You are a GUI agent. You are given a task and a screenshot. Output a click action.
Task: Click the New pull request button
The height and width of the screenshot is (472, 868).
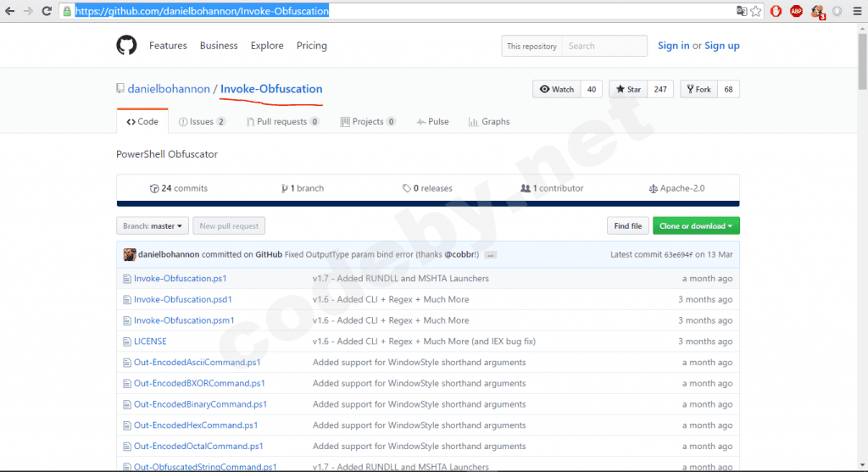tap(229, 225)
